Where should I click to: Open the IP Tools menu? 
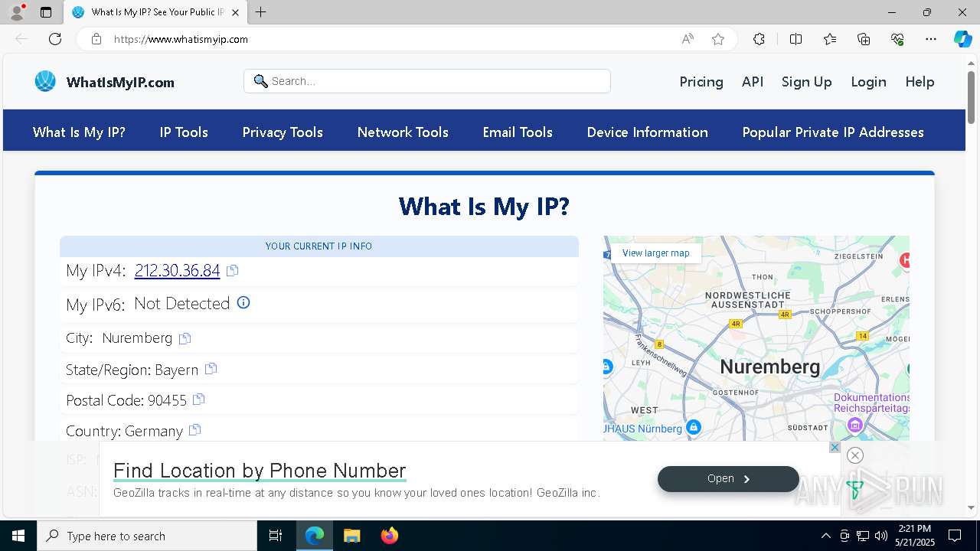point(184,132)
